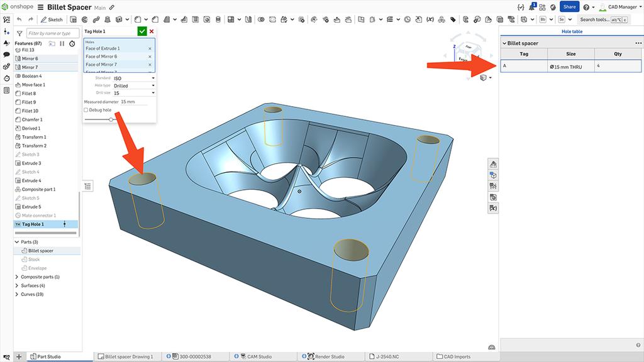Expand the Parts (3) section
The width and height of the screenshot is (644, 362).
click(16, 241)
